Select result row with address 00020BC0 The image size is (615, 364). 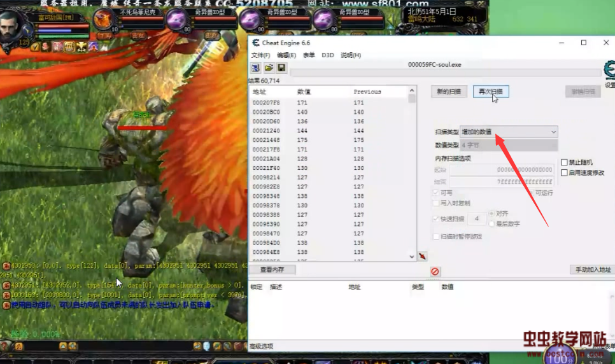pyautogui.click(x=329, y=112)
